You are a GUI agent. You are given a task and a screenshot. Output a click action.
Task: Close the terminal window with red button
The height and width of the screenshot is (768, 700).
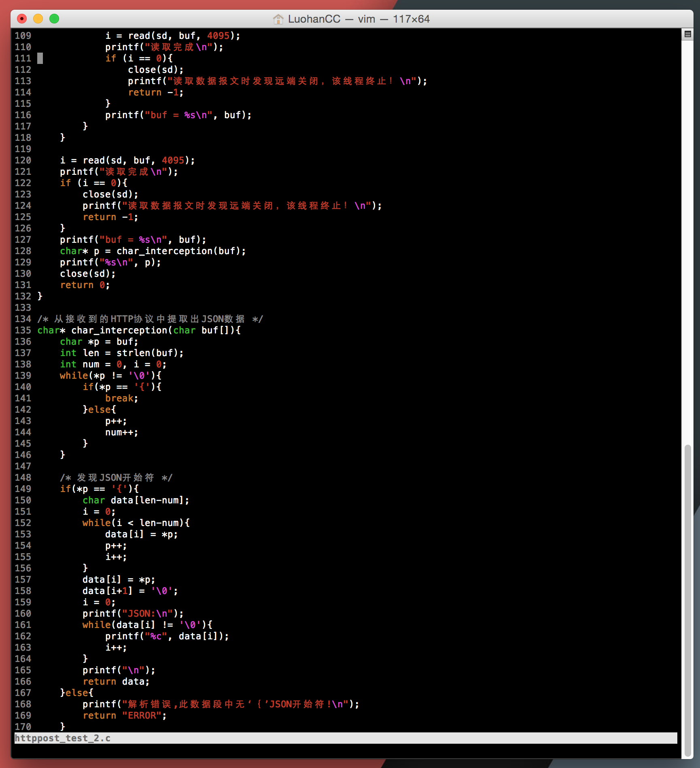coord(22,19)
